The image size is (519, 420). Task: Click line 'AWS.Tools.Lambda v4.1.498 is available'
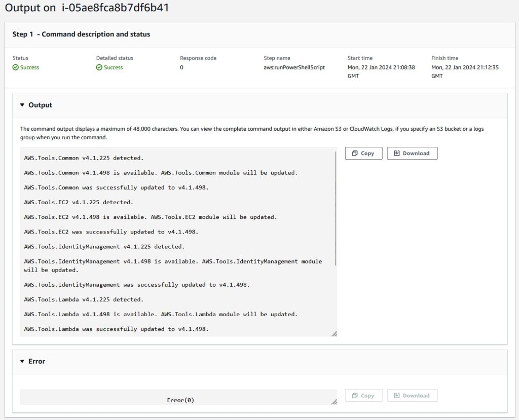point(161,314)
